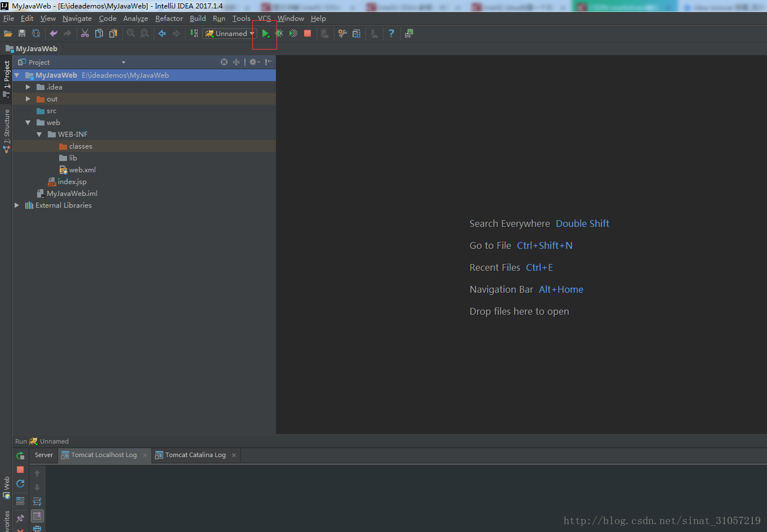Click the Save All toolbar icon
This screenshot has height=532, width=767.
tap(22, 34)
